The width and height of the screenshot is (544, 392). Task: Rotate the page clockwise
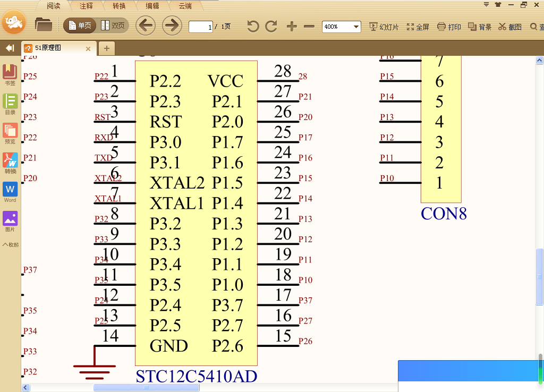(x=271, y=27)
